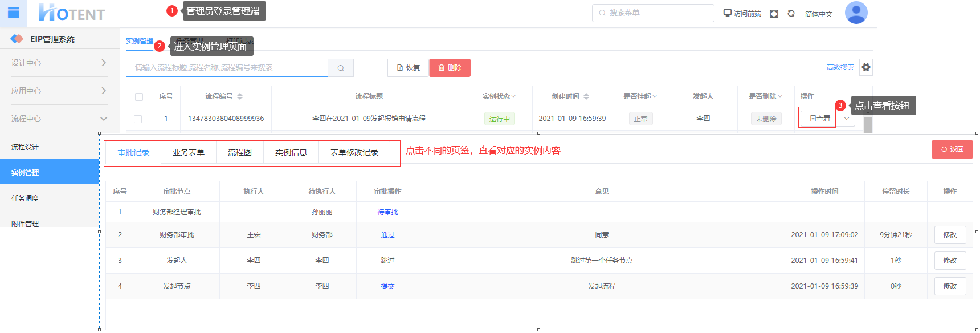980x333 pixels.
Task: Check the select-all checkbox in table header
Action: (139, 97)
